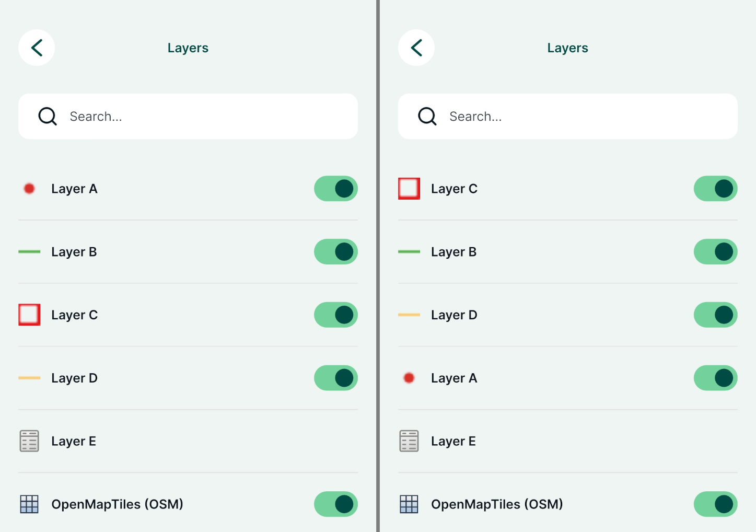Viewport: 756px width, 532px height.
Task: Click the yellow line icon next to Layer D
Action: (29, 378)
